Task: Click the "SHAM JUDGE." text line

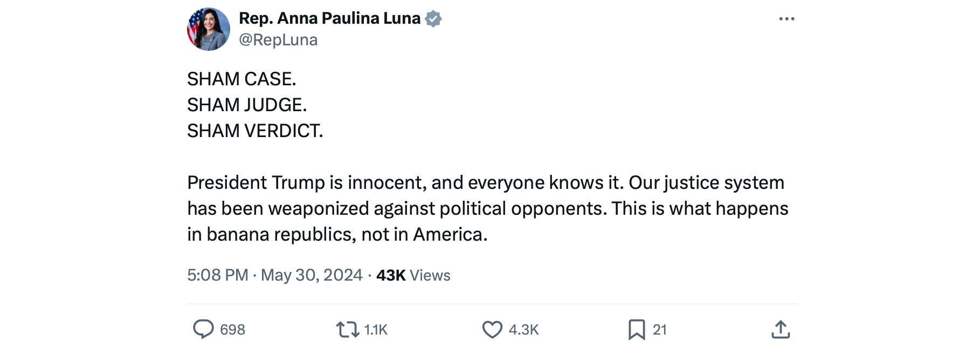Action: click(247, 105)
